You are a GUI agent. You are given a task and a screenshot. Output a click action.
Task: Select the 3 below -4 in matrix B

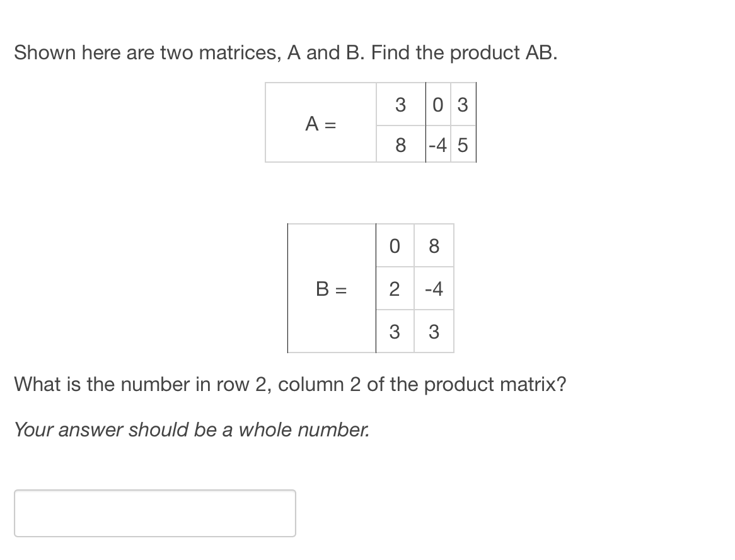click(x=434, y=331)
